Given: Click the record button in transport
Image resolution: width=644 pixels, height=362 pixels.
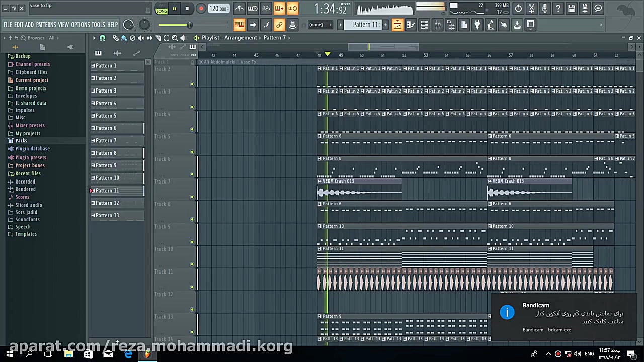Looking at the screenshot, I should [x=200, y=9].
